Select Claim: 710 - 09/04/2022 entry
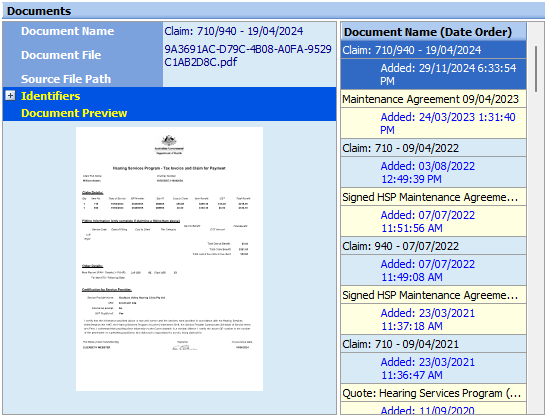 click(434, 148)
